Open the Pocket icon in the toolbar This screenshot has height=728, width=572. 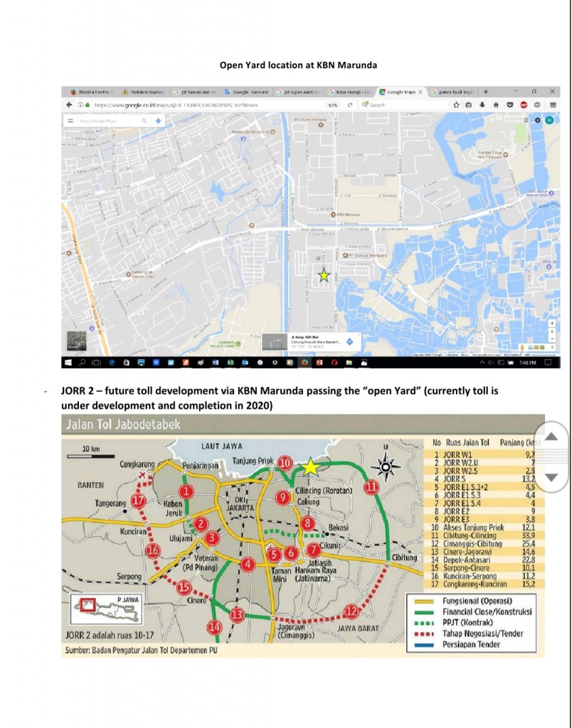(509, 105)
